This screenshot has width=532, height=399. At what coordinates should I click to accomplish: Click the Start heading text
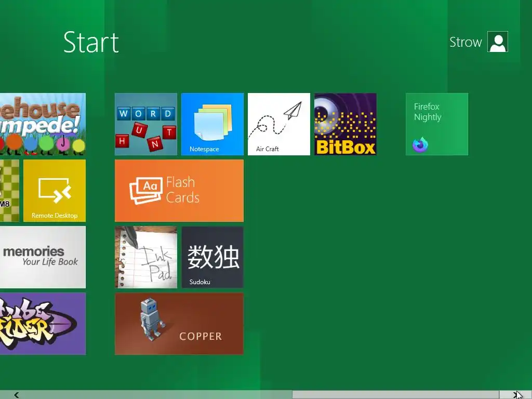[x=91, y=42]
